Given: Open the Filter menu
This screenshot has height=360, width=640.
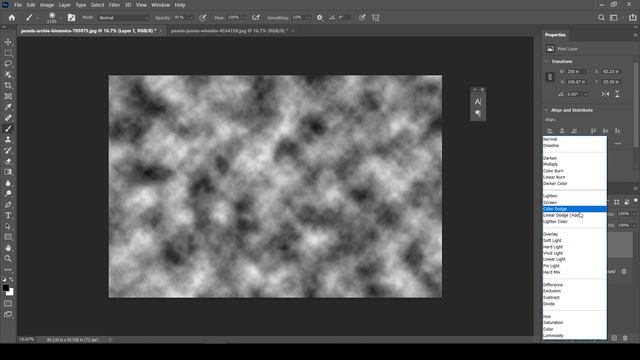Looking at the screenshot, I should tap(114, 5).
